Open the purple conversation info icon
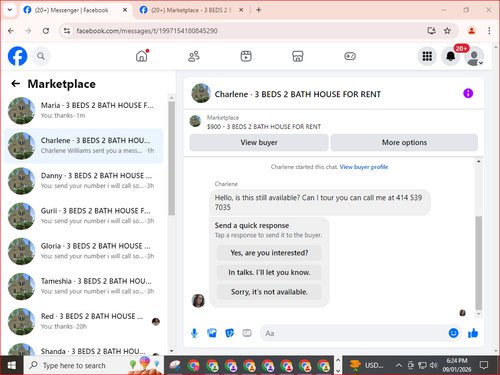This screenshot has height=375, width=500. click(468, 93)
